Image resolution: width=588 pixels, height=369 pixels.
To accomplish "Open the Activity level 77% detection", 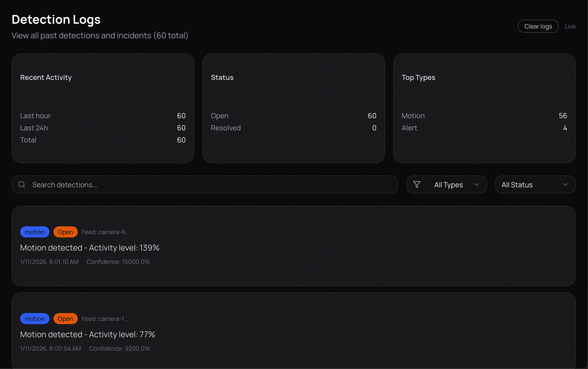I will (x=88, y=334).
